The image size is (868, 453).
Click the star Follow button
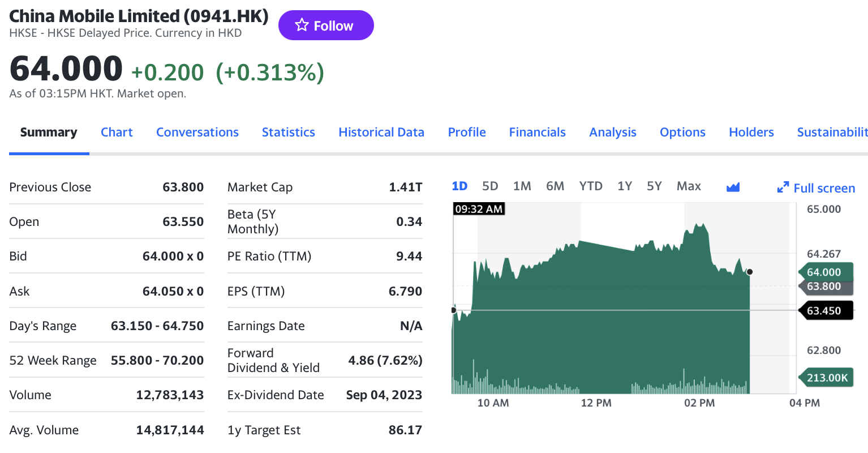pos(325,25)
